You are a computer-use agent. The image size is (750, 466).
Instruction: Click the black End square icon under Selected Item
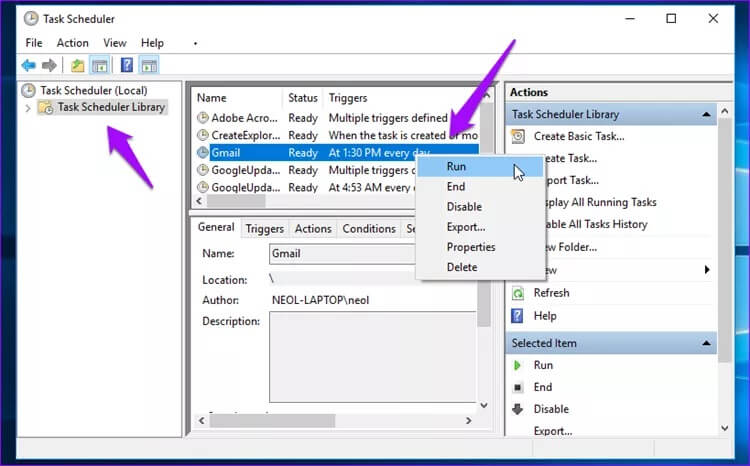pyautogui.click(x=518, y=388)
